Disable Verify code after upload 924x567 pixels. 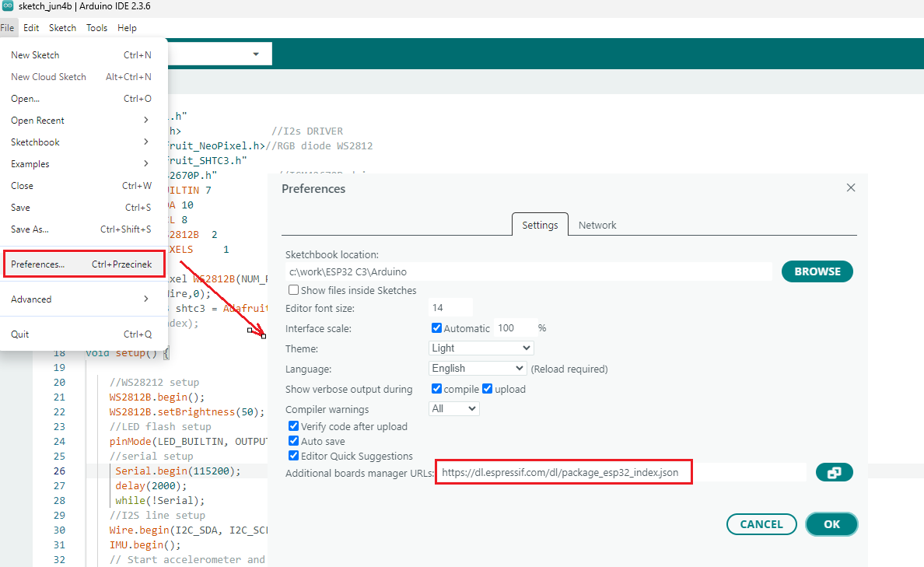(x=294, y=426)
